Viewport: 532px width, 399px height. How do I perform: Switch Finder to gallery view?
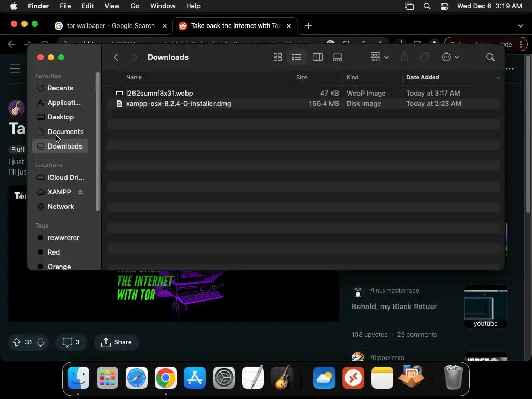(337, 57)
